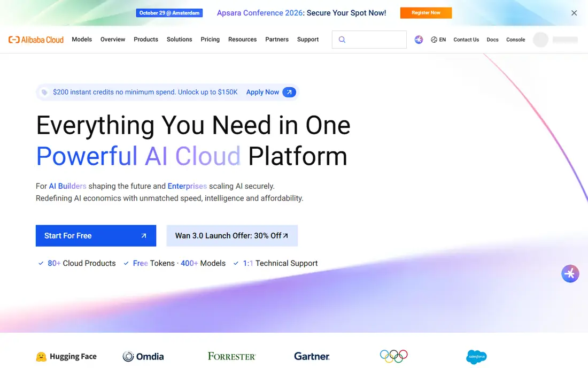Click the October 29 @ Amsterdam badge
Image resolution: width=588 pixels, height=368 pixels.
point(169,13)
